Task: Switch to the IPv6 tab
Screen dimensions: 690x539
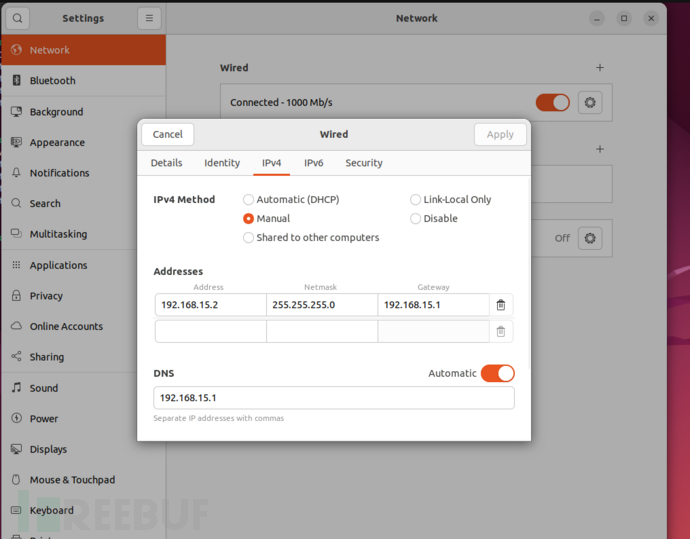Action: click(313, 163)
